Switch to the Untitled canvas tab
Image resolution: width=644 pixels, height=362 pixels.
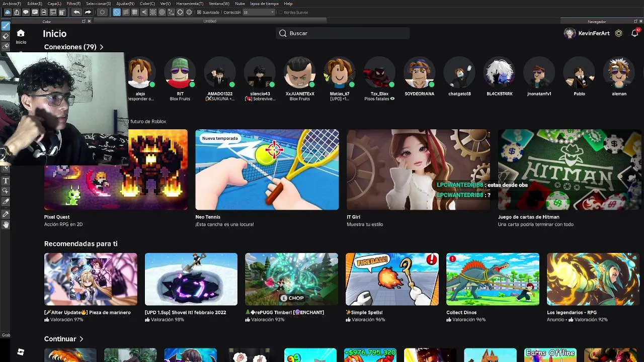pyautogui.click(x=210, y=21)
